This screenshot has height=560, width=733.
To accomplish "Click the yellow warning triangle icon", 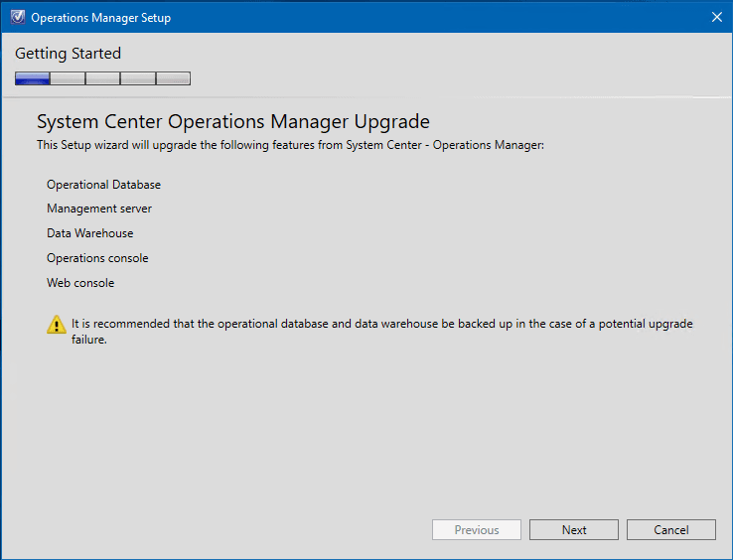I will tap(57, 324).
